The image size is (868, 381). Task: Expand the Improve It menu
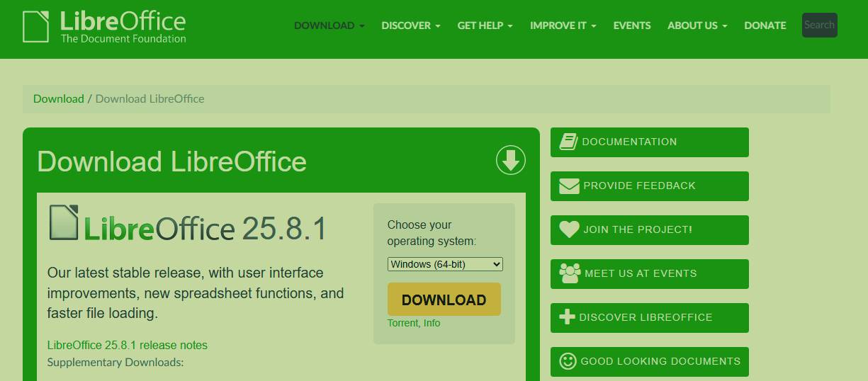coord(563,25)
